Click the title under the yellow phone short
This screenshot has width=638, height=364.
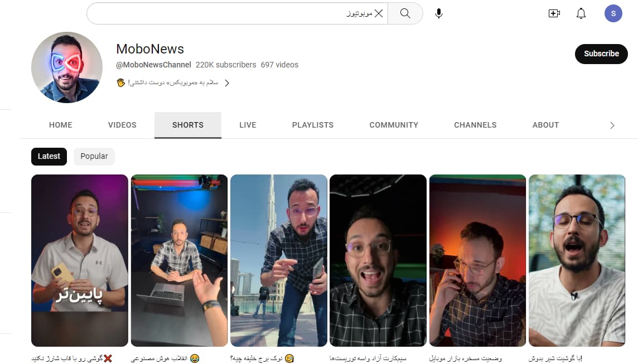pyautogui.click(x=71, y=358)
